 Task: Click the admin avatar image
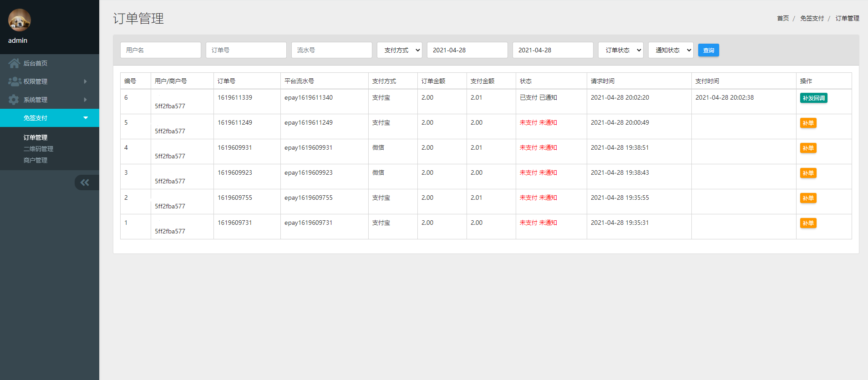(x=20, y=20)
